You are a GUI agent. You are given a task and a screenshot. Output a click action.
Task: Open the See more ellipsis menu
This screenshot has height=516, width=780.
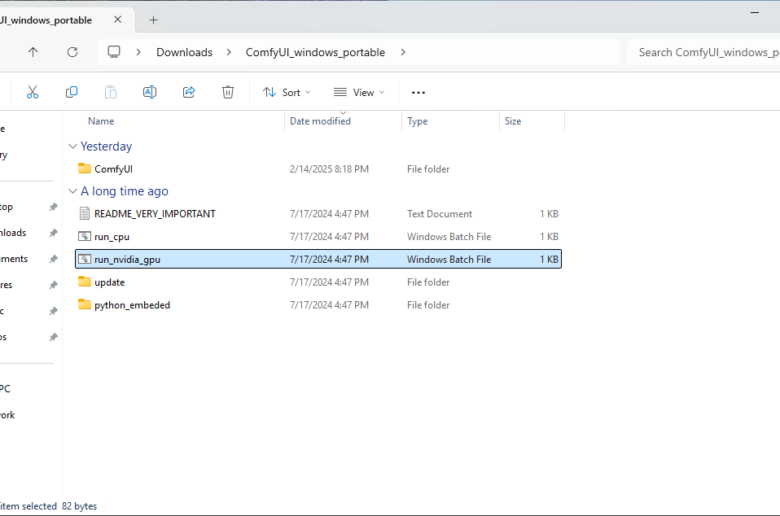pos(418,93)
